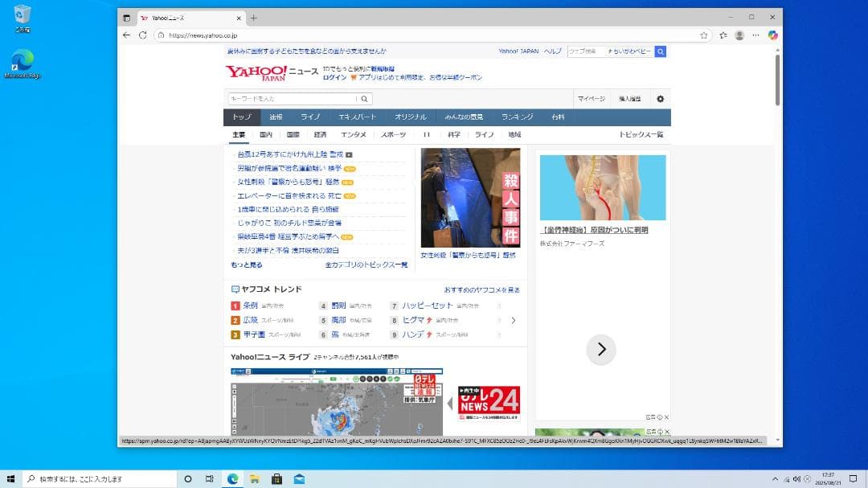Click the browser profile avatar icon
Viewport: 868px width, 488px height.
coord(739,35)
